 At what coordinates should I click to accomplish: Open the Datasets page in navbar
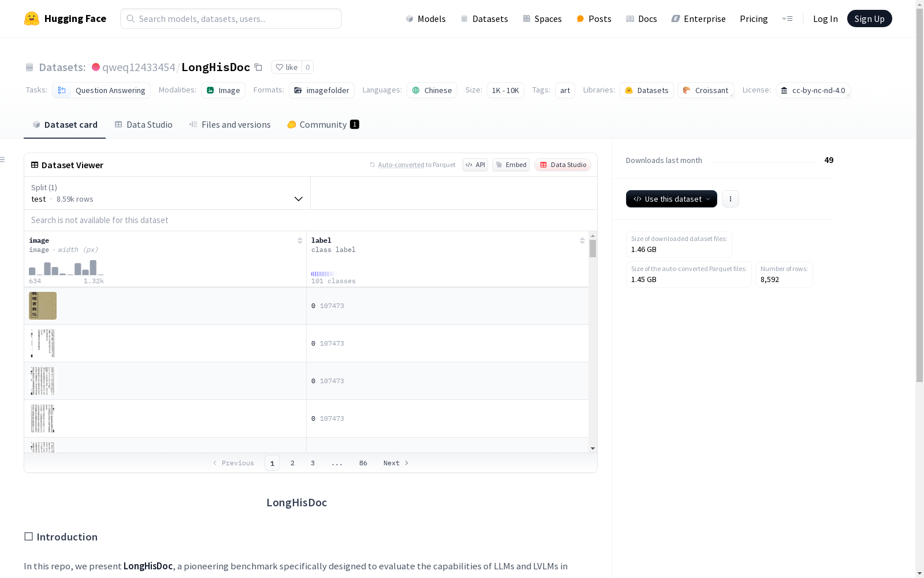tap(484, 18)
